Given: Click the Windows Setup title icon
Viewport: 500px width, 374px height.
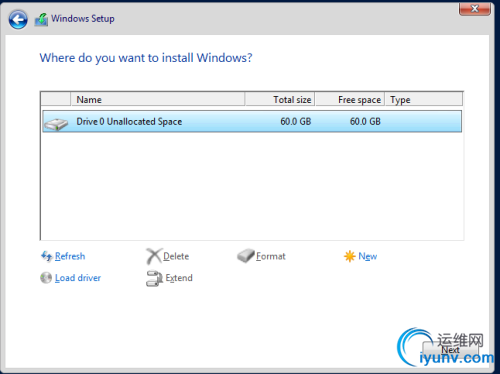Looking at the screenshot, I should click(41, 20).
